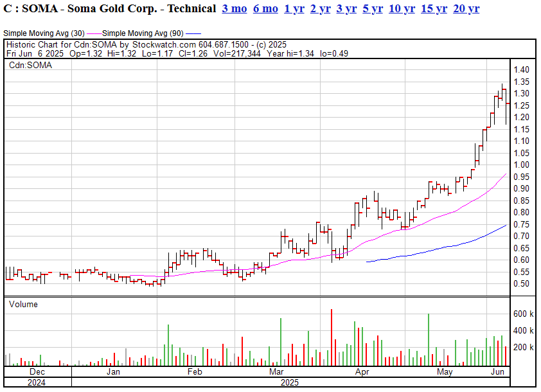Show the 20 yr chart link
Screen dimensions: 541x392
(x=466, y=8)
